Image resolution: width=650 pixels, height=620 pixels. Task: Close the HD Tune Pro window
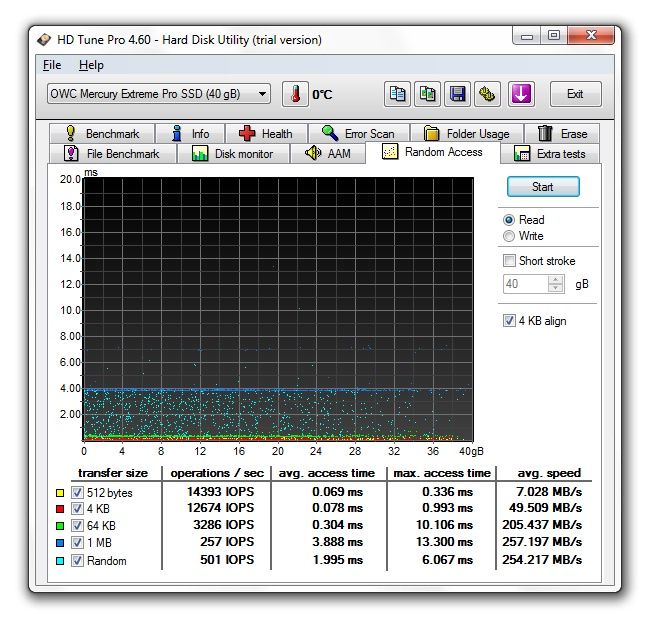point(591,36)
